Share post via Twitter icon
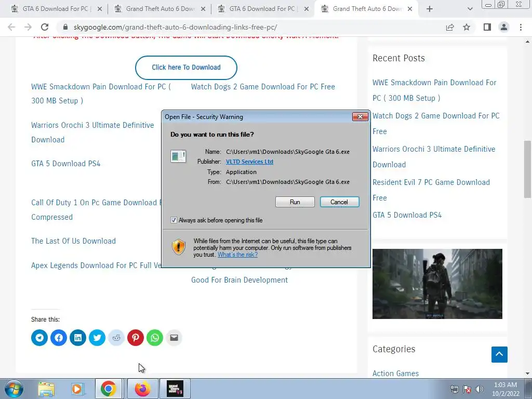The height and width of the screenshot is (399, 532). (x=97, y=338)
